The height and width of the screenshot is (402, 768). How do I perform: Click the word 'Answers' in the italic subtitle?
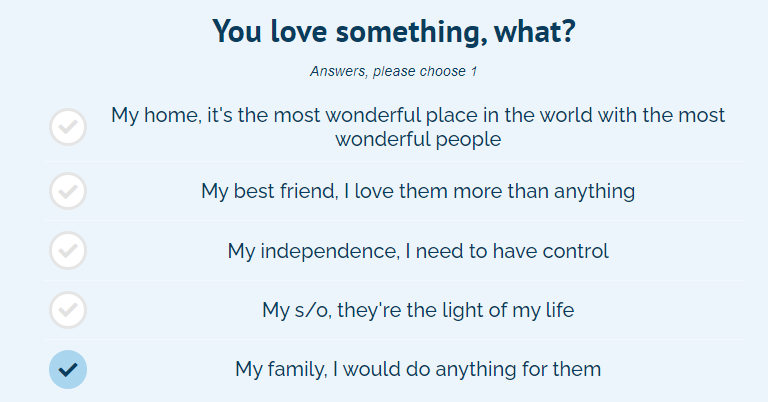[337, 71]
